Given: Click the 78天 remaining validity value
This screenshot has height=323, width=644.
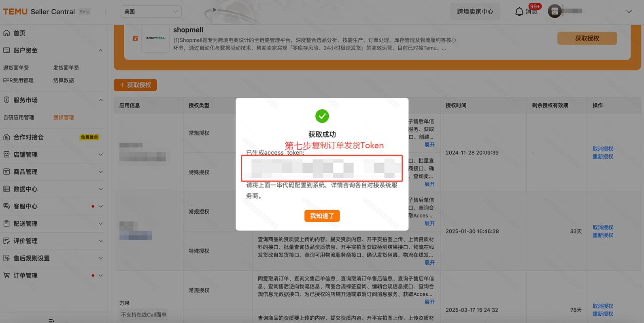Looking at the screenshot, I should coord(576,310).
